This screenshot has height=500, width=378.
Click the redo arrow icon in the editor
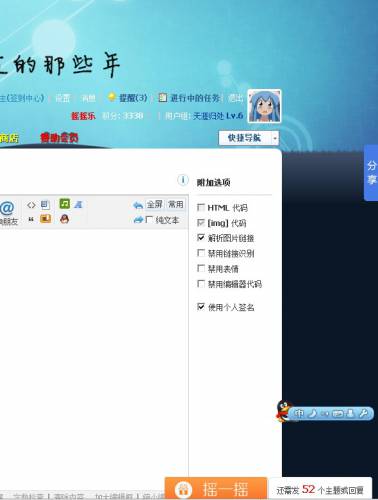tap(138, 220)
